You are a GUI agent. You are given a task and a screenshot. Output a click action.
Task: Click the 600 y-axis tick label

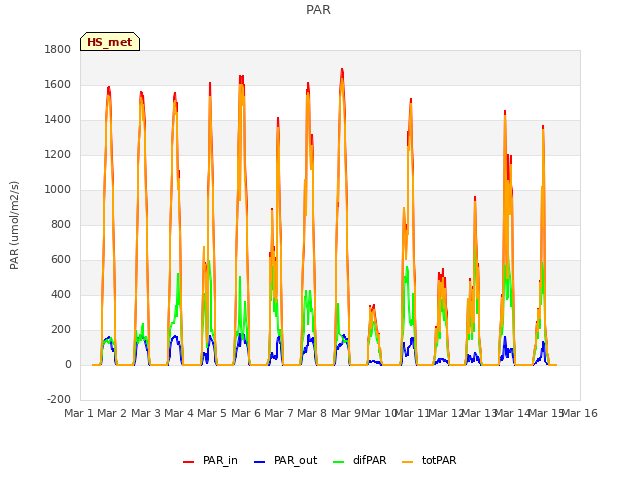[x=61, y=260]
